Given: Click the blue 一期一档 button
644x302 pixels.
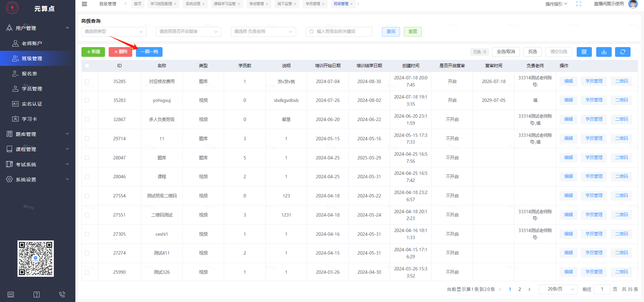Looking at the screenshot, I should pos(149,52).
